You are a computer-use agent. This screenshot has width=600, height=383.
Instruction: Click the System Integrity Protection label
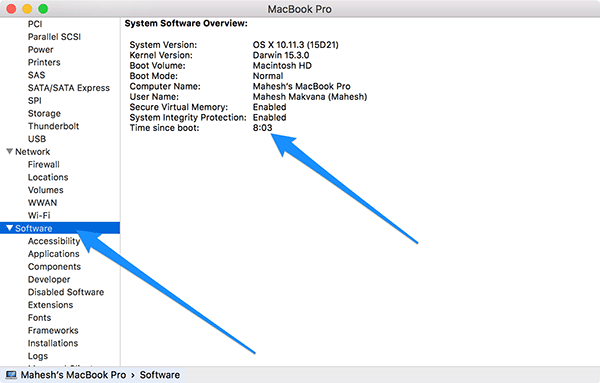click(x=188, y=117)
